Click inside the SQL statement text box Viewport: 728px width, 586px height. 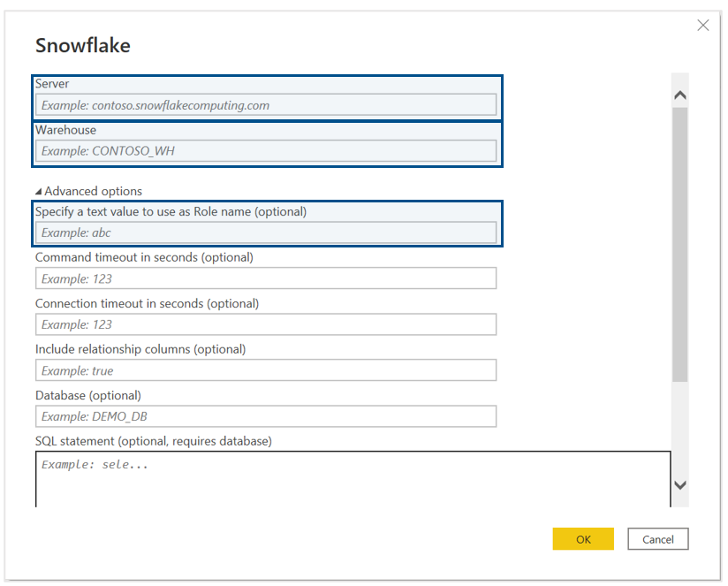click(x=353, y=479)
